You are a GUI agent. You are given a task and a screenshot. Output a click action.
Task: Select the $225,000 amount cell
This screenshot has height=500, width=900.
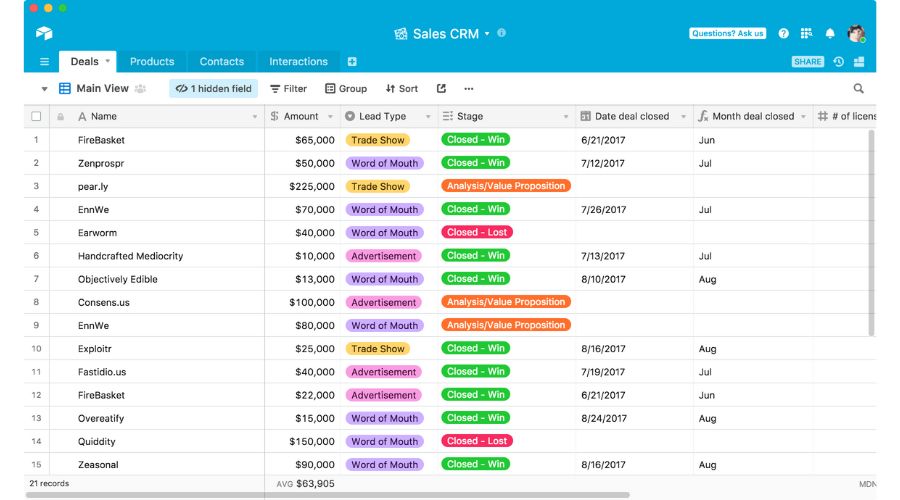(302, 187)
